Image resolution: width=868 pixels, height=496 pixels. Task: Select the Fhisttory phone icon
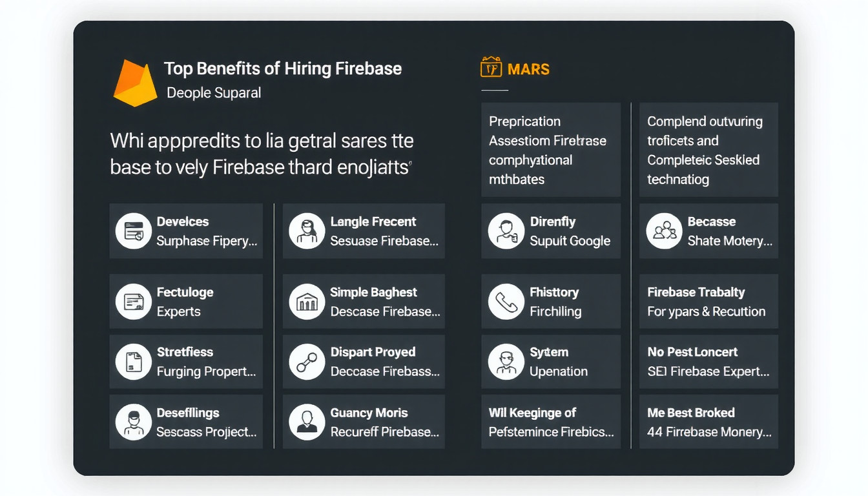click(506, 302)
